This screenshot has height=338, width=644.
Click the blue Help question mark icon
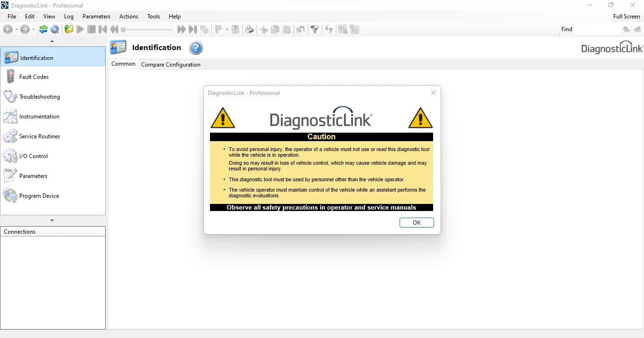tap(196, 48)
